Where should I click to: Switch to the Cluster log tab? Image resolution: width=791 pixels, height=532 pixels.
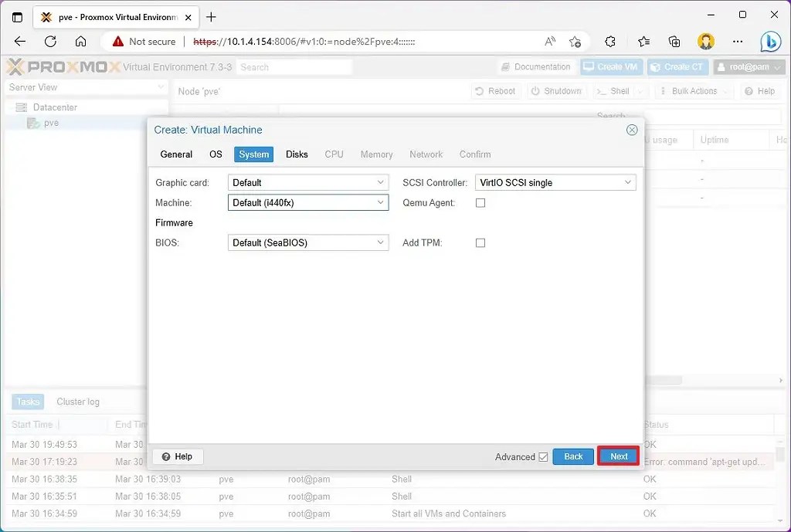coord(77,402)
